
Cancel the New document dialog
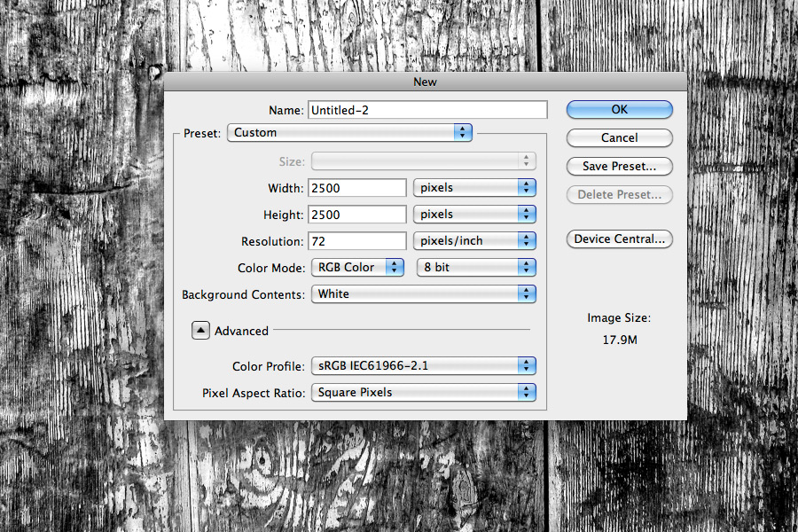tap(619, 137)
